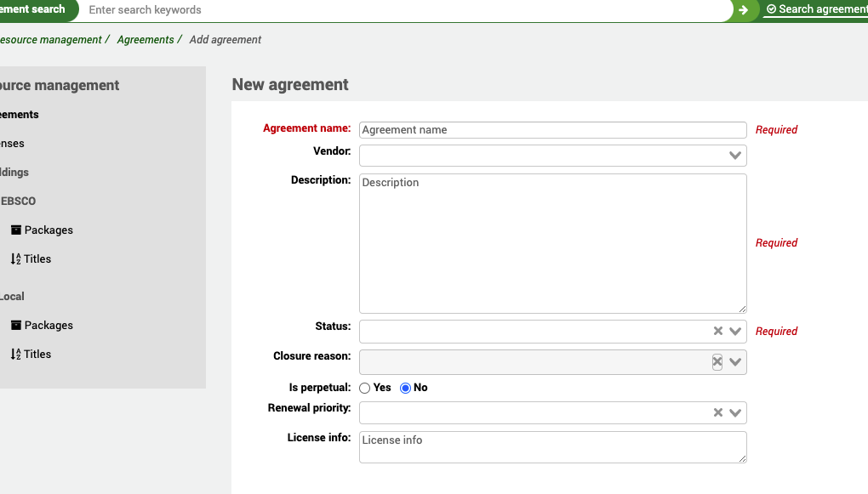
Task: Click the X icon in Closure reason field
Action: 717,361
